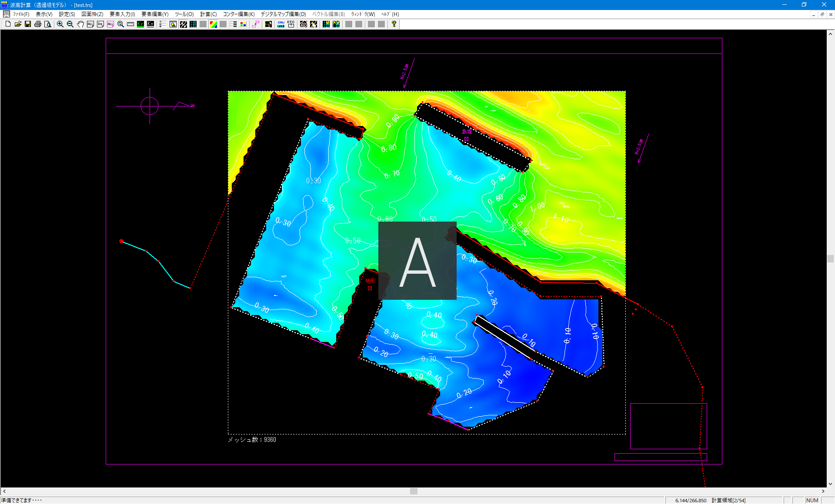Minimize the inner document window
Viewport: 835px width, 504px height.
813,14
